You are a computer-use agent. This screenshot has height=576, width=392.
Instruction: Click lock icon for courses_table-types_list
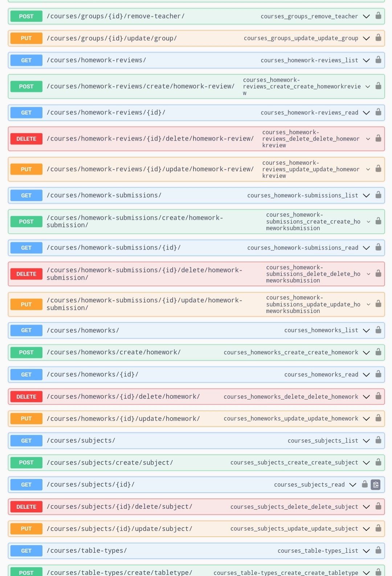click(x=378, y=550)
